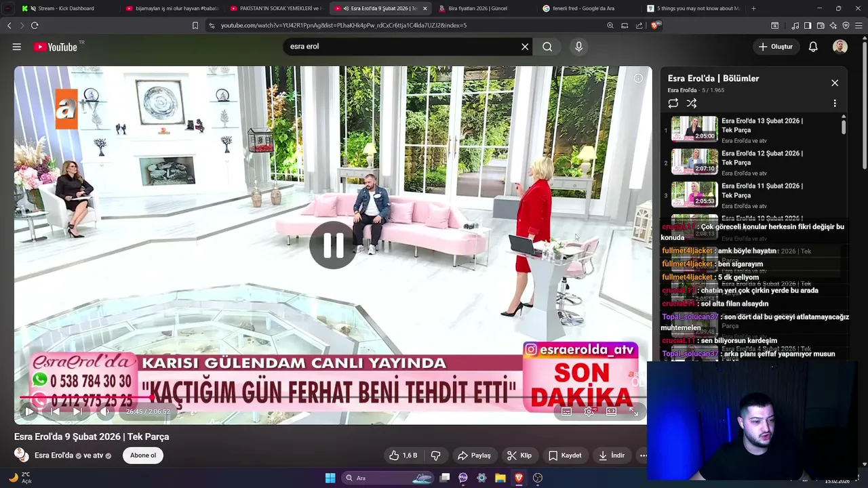This screenshot has width=868, height=488.
Task: Switch to Bira fiyatları 2026 tab
Action: (484, 8)
